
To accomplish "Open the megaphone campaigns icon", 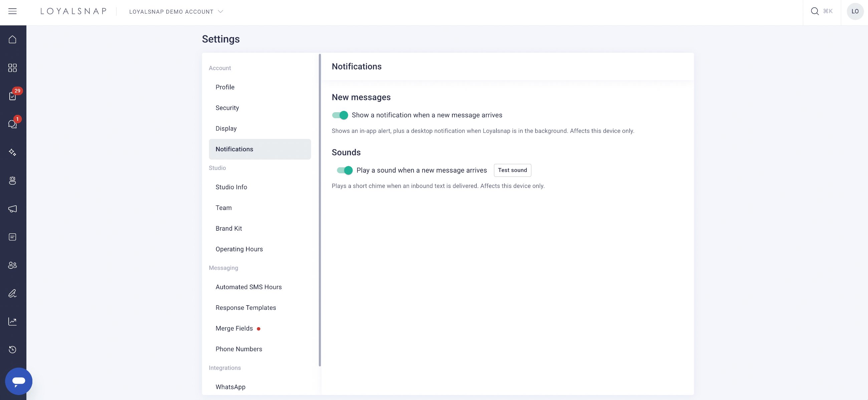I will coord(12,209).
